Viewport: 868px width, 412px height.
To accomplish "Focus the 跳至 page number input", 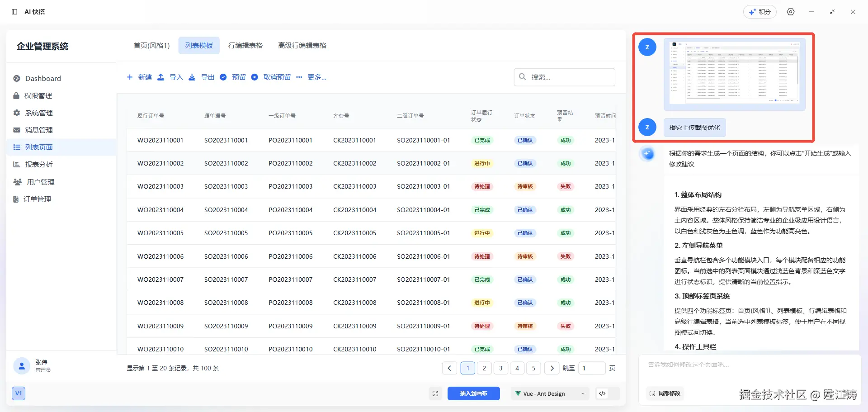I will 592,368.
